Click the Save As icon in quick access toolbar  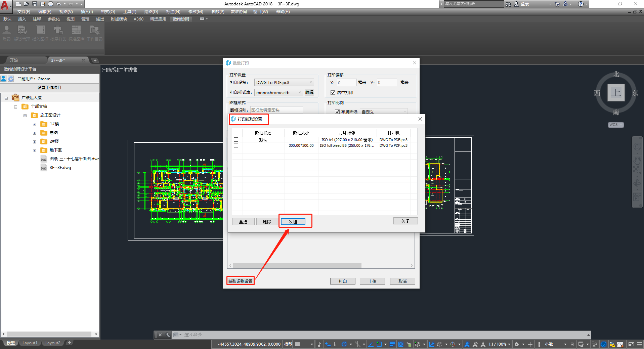(43, 4)
